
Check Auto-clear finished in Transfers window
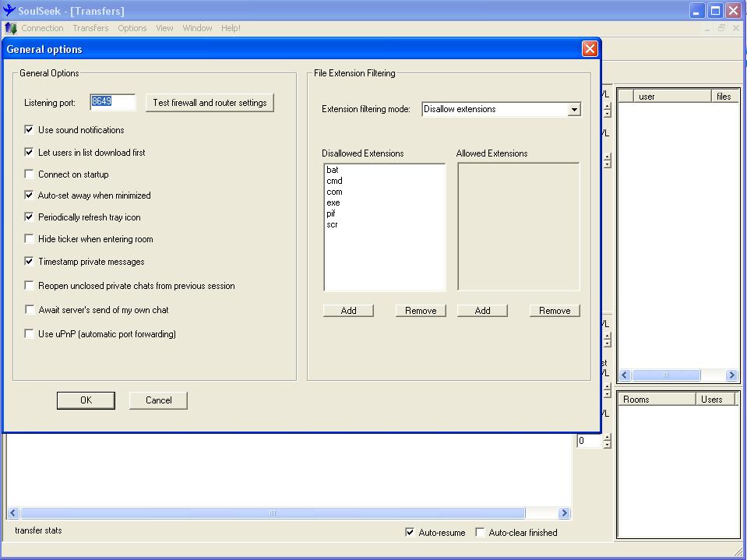pyautogui.click(x=480, y=533)
